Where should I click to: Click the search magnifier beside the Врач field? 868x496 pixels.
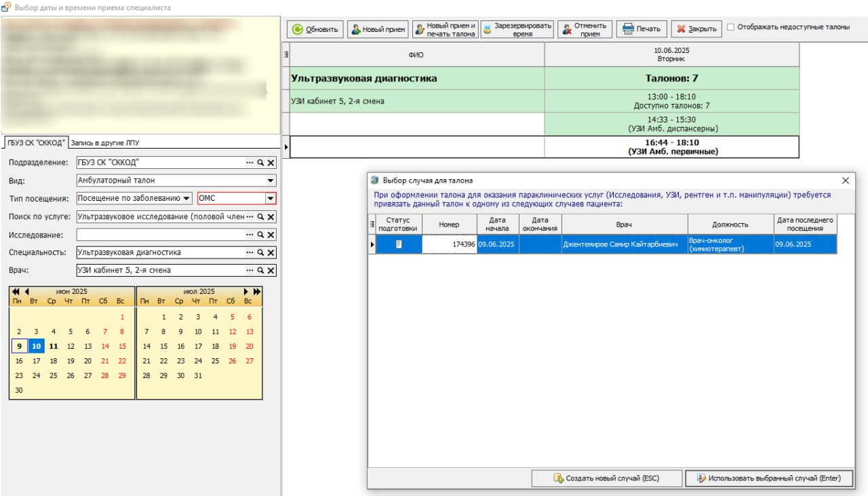[x=260, y=270]
